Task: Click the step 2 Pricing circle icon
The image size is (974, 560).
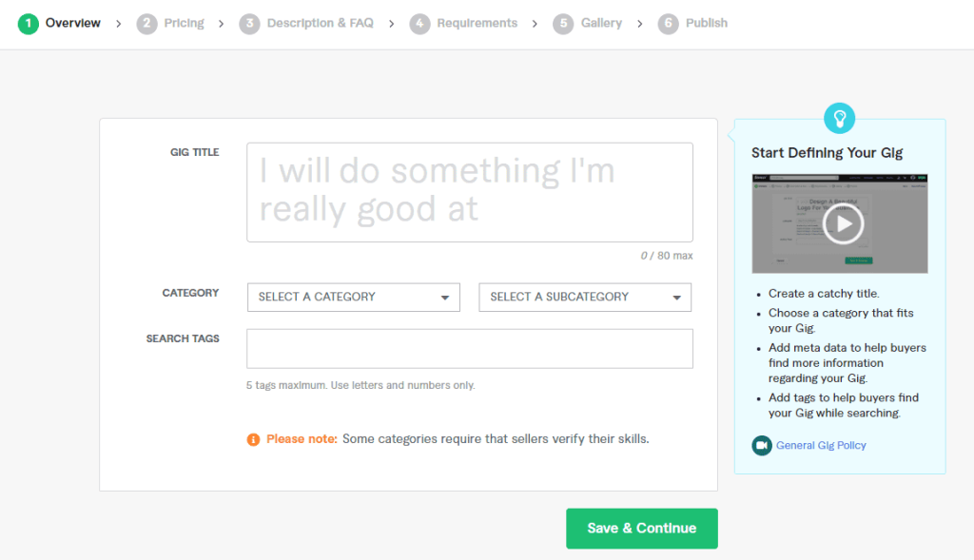Action: 146,23
